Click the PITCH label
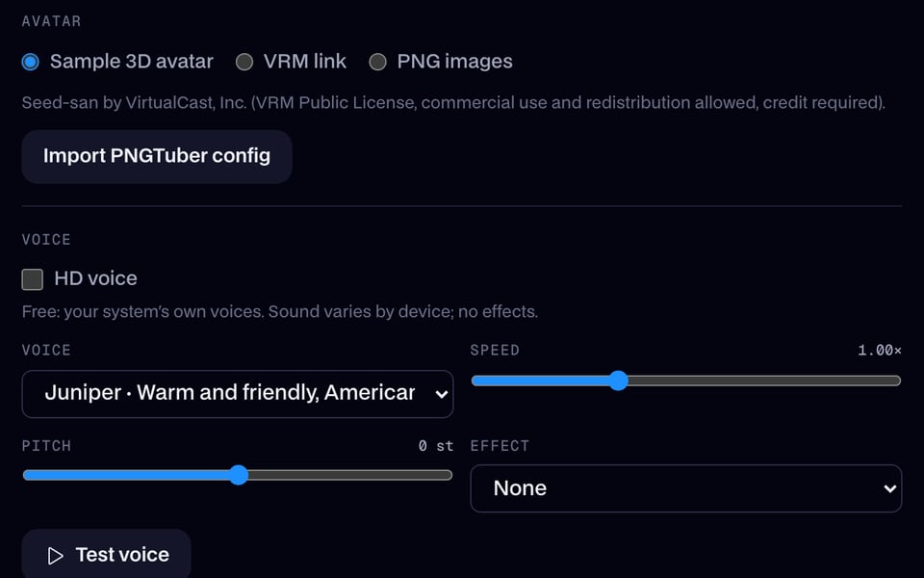This screenshot has height=578, width=924. tap(46, 446)
